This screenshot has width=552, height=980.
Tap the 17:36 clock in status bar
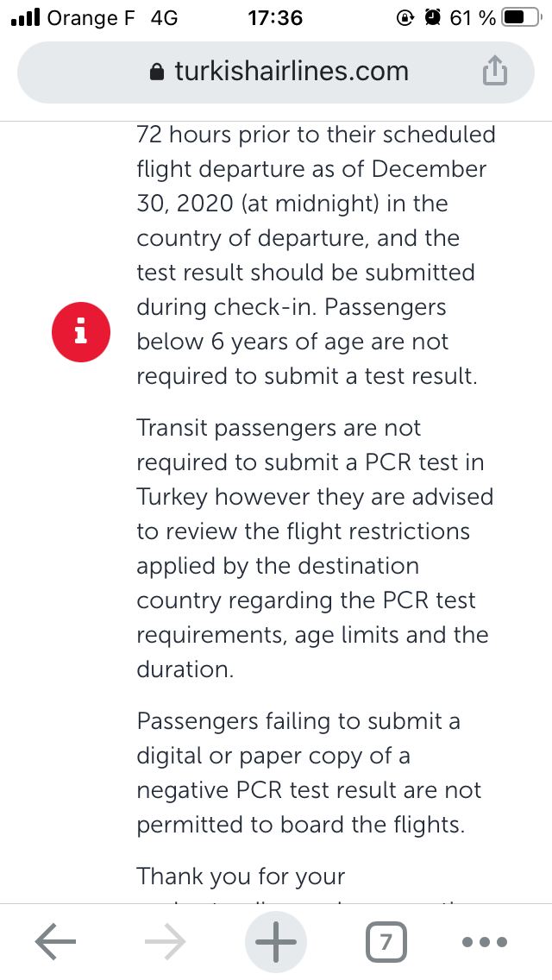tap(275, 18)
